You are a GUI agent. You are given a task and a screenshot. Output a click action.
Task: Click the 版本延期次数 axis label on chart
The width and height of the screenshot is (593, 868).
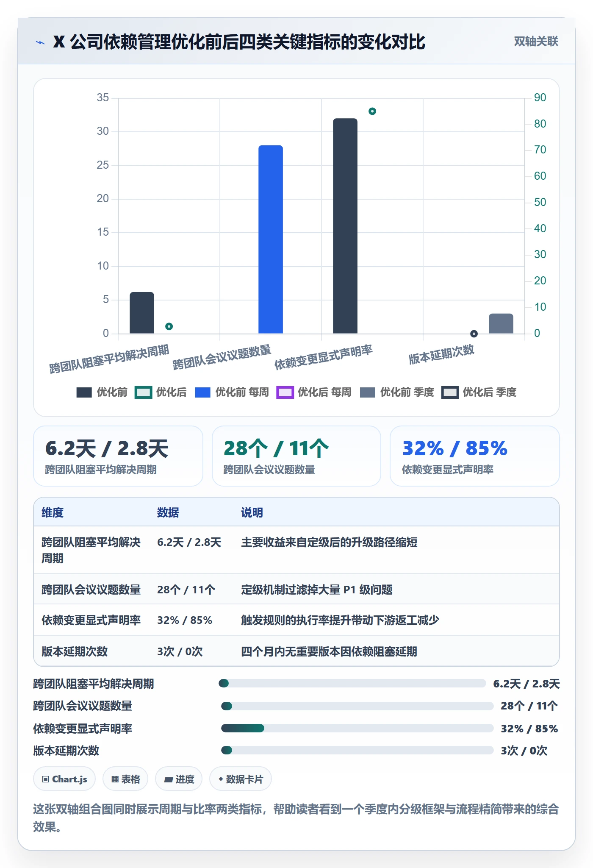[x=441, y=354]
